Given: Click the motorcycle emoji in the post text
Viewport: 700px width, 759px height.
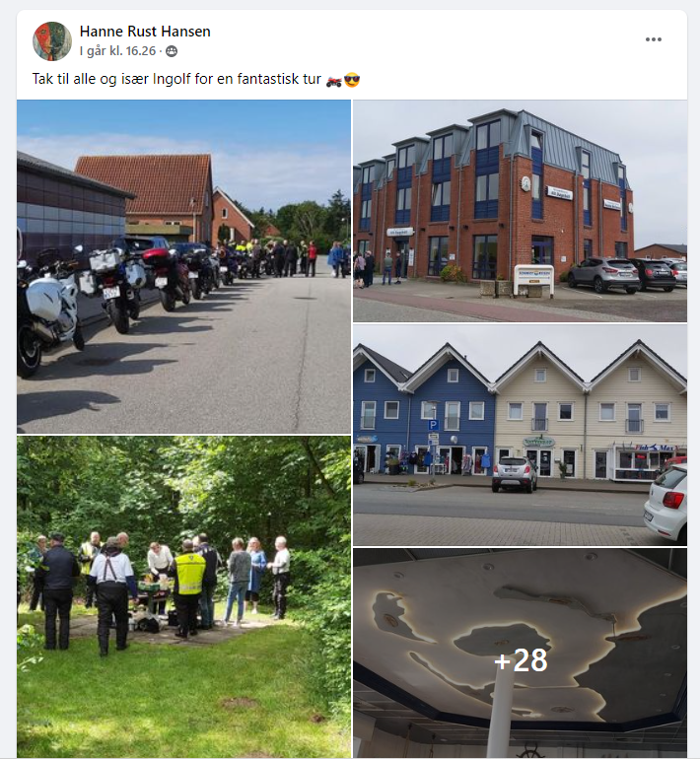Looking at the screenshot, I should pyautogui.click(x=333, y=81).
